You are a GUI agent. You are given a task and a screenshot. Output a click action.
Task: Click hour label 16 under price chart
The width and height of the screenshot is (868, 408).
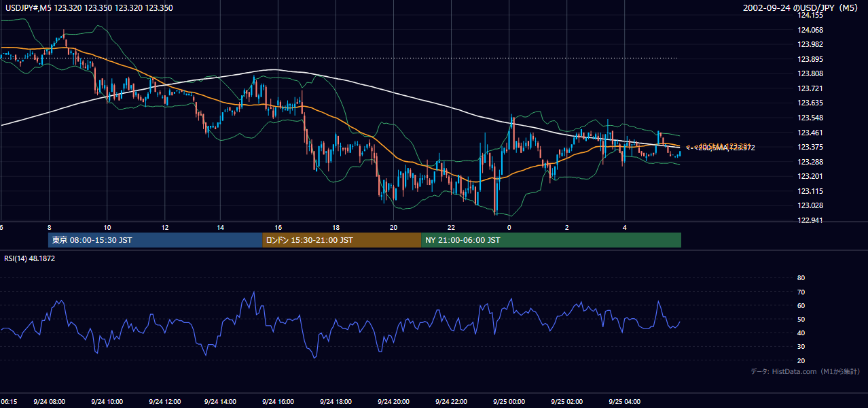coord(278,227)
